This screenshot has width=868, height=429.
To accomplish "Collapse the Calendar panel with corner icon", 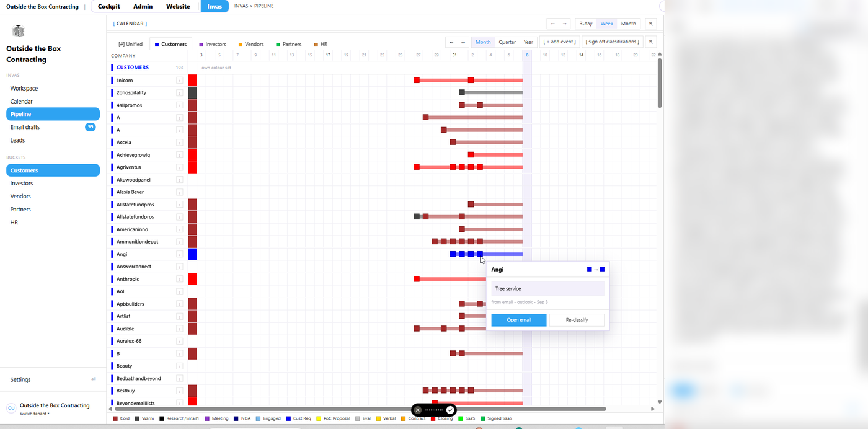I will (651, 24).
